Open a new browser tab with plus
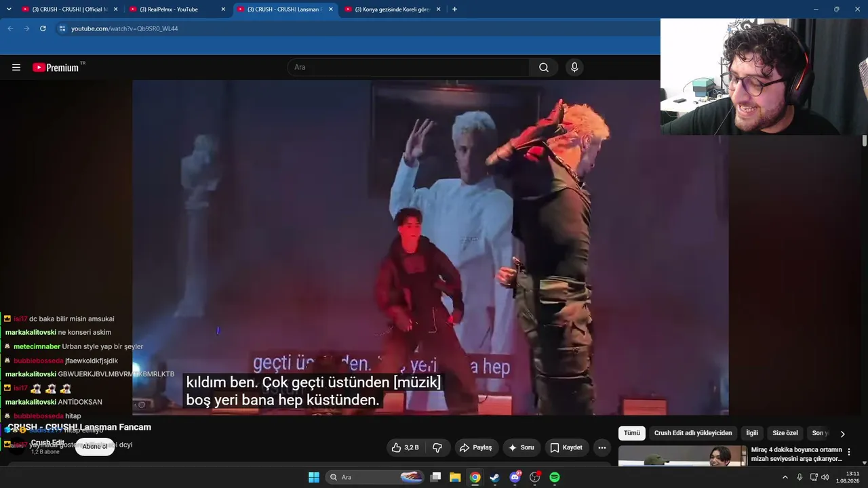The image size is (868, 488). pos(454,9)
